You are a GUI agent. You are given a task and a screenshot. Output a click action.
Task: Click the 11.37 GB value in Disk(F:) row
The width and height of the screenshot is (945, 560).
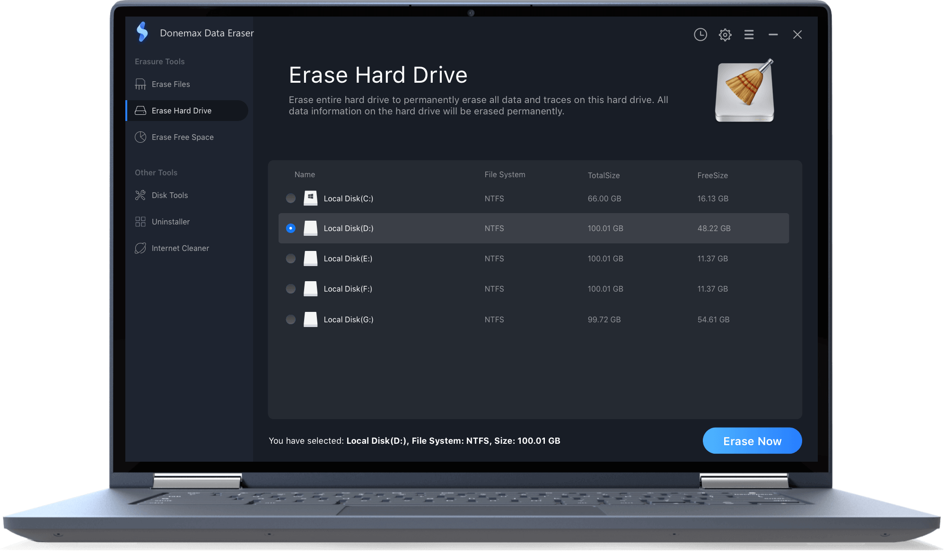(x=712, y=289)
